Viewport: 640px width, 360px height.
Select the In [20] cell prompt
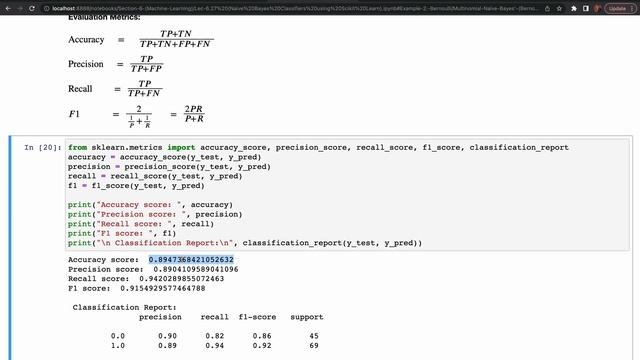click(42, 147)
